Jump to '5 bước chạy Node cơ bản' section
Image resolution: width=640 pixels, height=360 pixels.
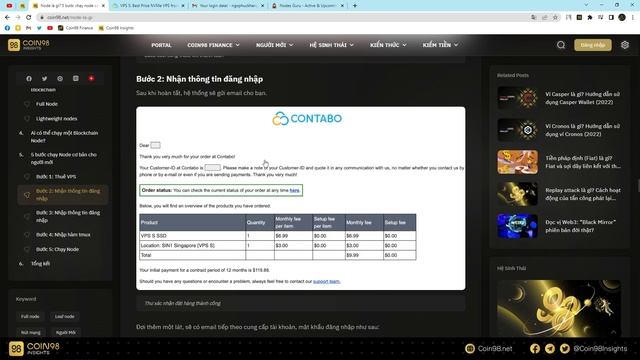click(63, 158)
